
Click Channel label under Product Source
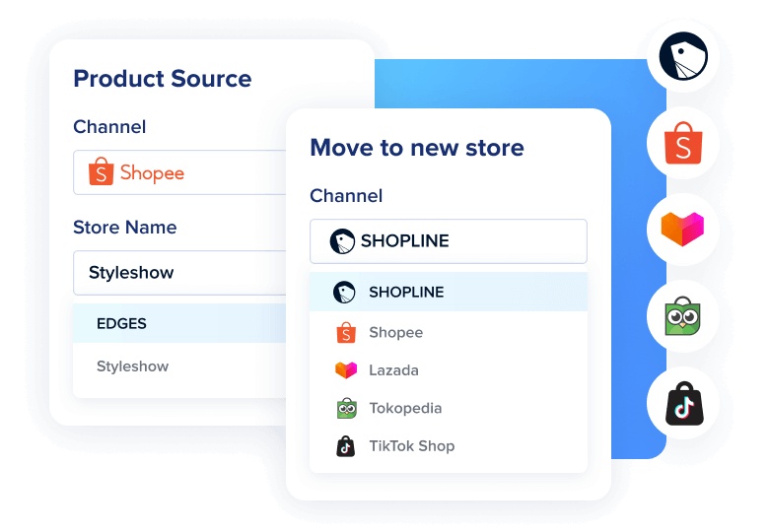point(109,127)
